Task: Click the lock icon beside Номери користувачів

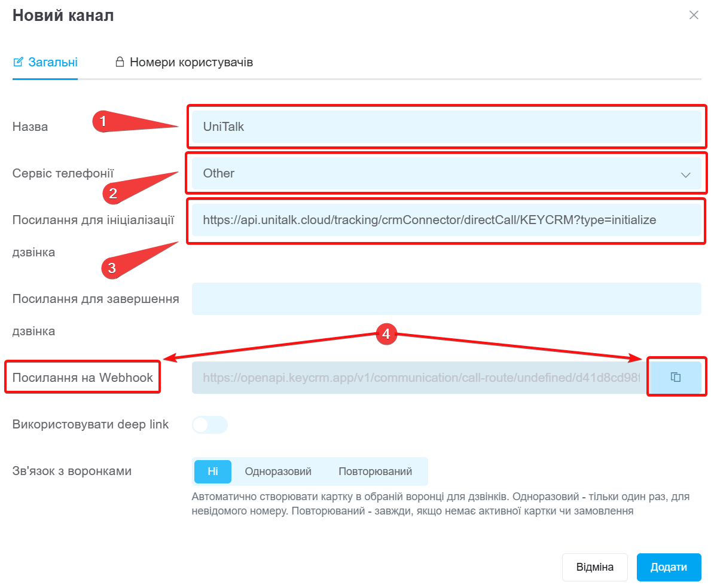Action: click(x=120, y=62)
